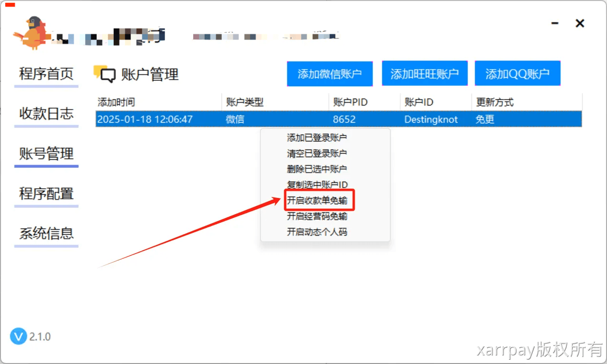Enable 开启经营码免输 option
This screenshot has height=364, width=607.
coord(317,216)
